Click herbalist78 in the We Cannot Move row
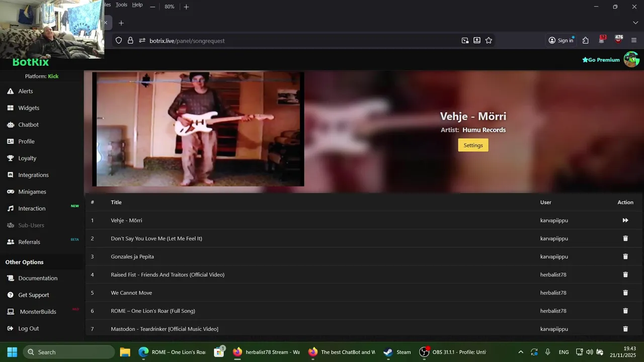The width and height of the screenshot is (644, 362). (x=553, y=293)
